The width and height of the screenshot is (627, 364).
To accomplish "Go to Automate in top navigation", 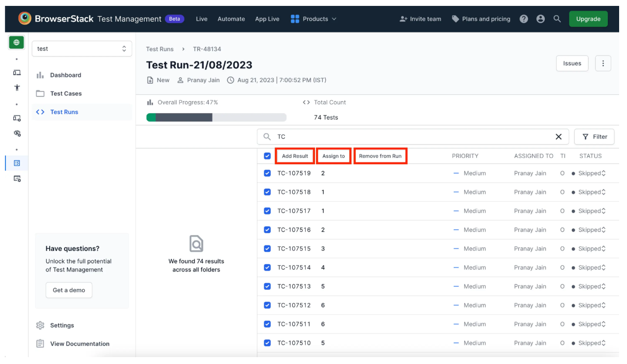I will 231,19.
